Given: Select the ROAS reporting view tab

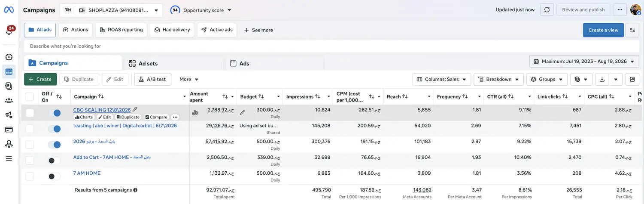Looking at the screenshot, I should (122, 30).
